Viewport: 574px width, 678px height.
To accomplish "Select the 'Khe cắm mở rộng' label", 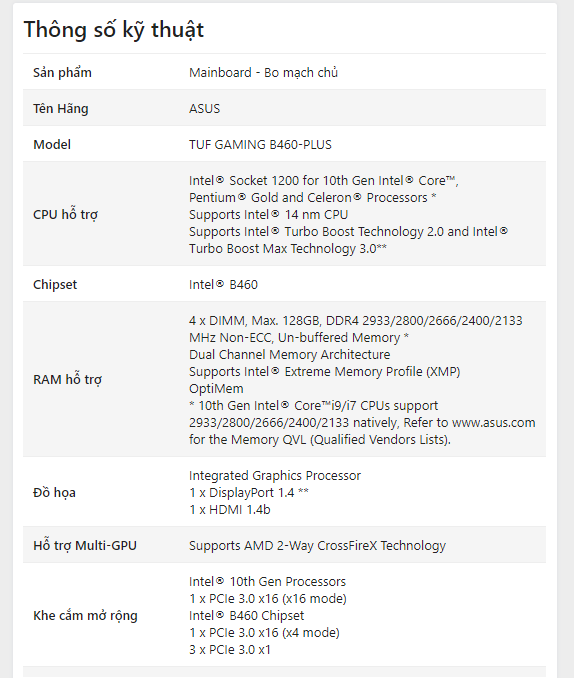I will (85, 615).
